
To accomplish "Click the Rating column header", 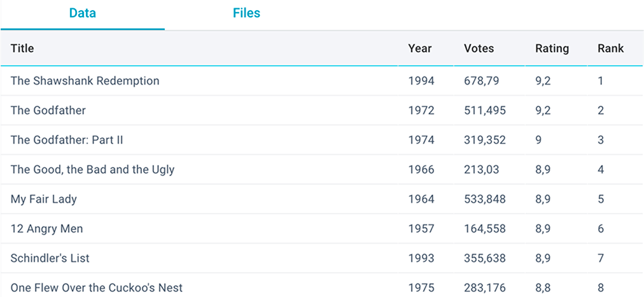I will pyautogui.click(x=552, y=48).
